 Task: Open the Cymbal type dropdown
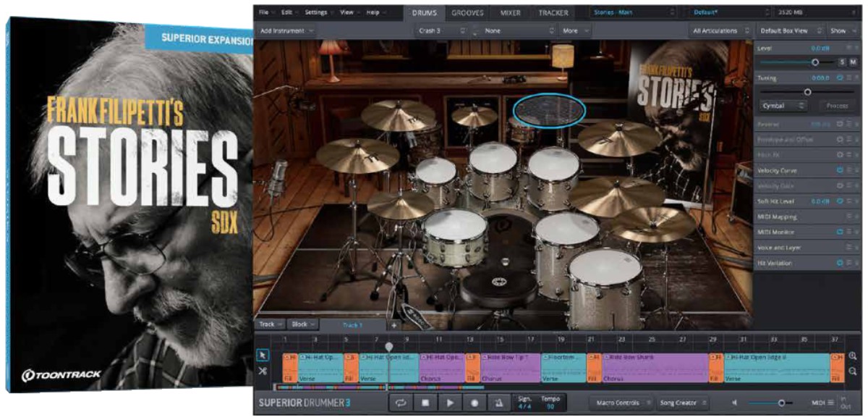click(x=784, y=106)
